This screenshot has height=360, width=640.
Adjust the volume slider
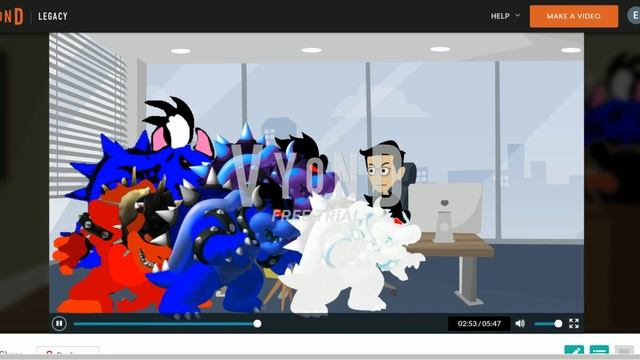tap(548, 324)
